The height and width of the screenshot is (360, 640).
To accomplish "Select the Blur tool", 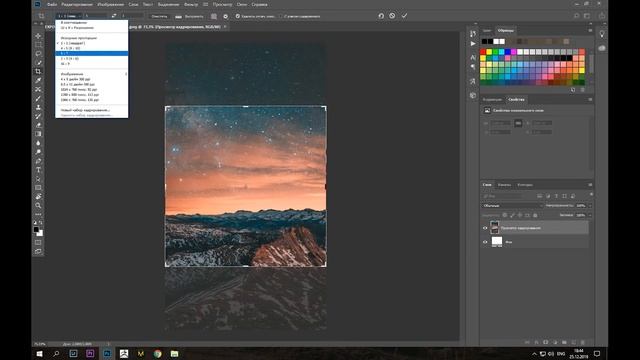I will [38, 143].
